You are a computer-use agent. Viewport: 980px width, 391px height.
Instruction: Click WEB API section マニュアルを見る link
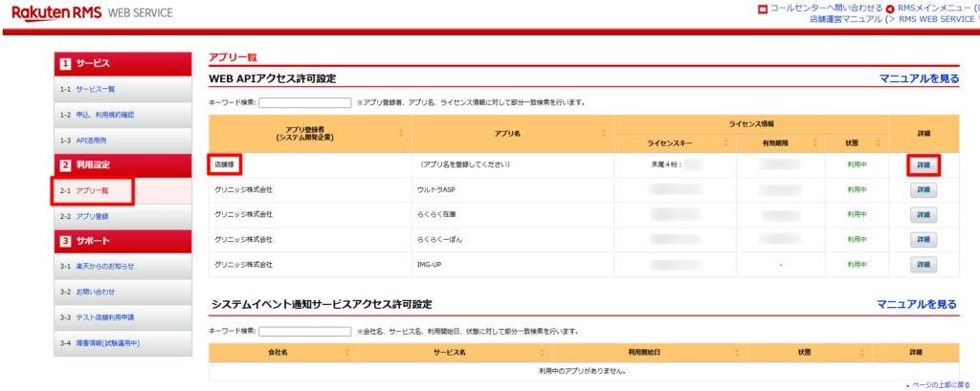(x=919, y=78)
